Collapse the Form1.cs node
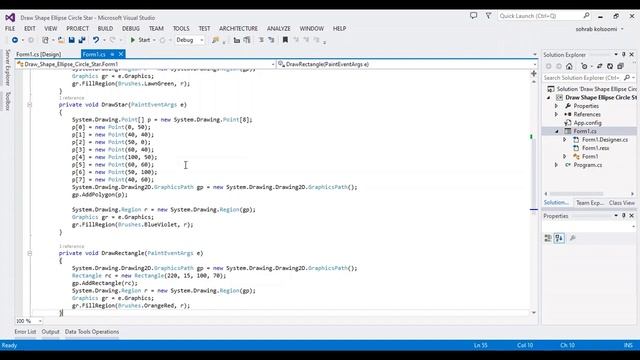Viewport: 640px width, 360px height. point(557,131)
